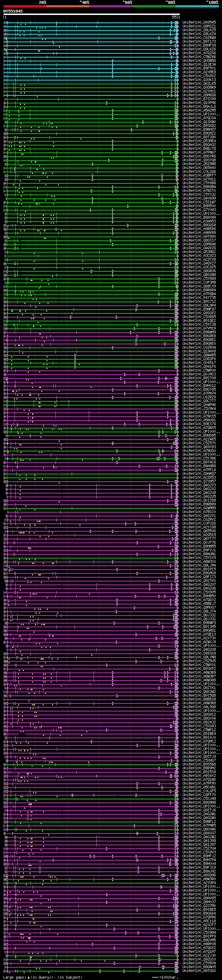Open hit UniRef100_Q53ME4
This screenshot has height=980, width=222.
click(x=199, y=141)
